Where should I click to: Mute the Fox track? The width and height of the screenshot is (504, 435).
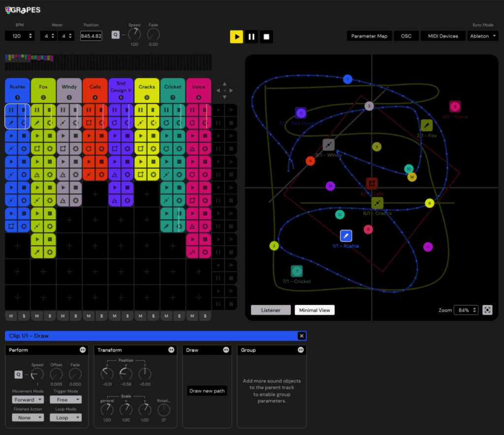click(37, 316)
